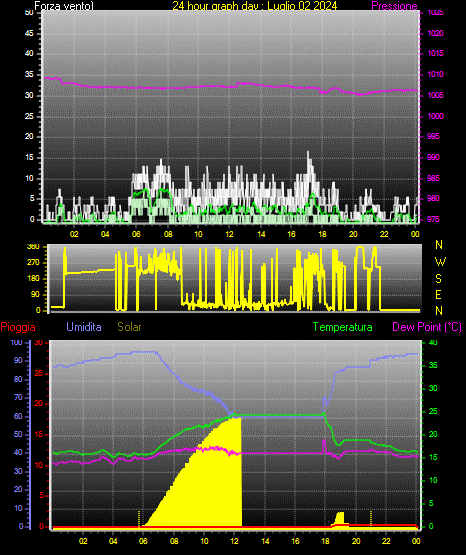This screenshot has height=555, width=466.
Task: Click the 'Forza vento)' wind label
Action: click(64, 6)
